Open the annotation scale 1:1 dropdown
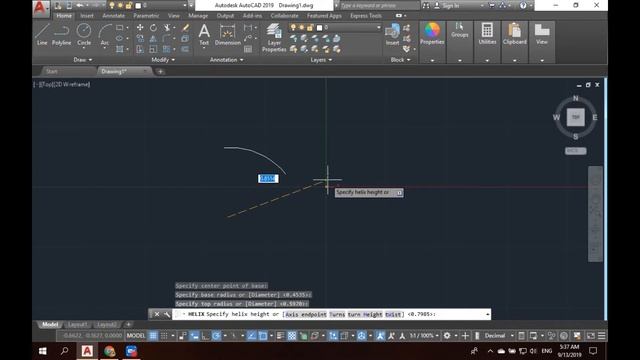Image resolution: width=640 pixels, height=360 pixels. tap(424, 336)
